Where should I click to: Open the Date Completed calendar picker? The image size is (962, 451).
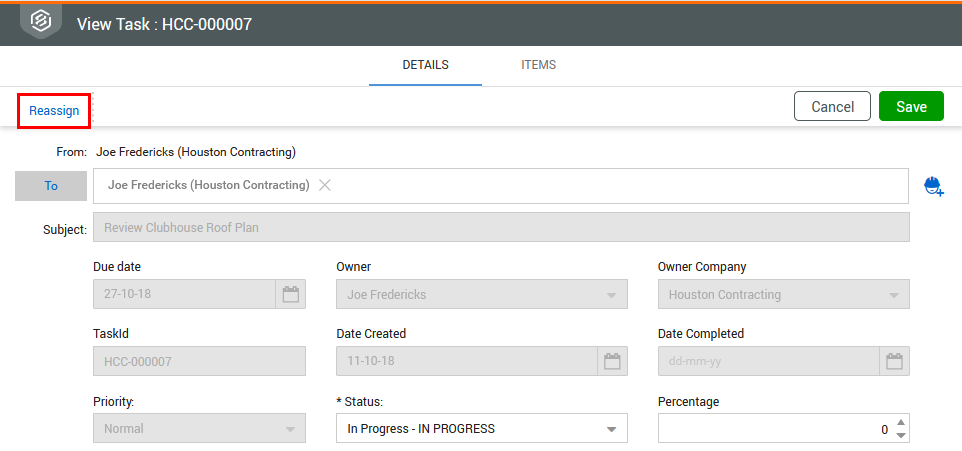coord(895,362)
